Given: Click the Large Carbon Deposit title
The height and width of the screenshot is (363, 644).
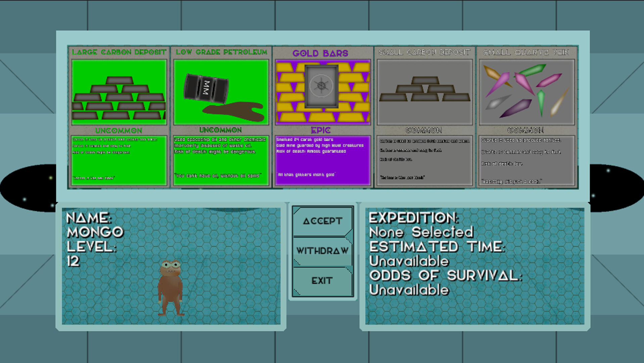Looking at the screenshot, I should pyautogui.click(x=119, y=52).
